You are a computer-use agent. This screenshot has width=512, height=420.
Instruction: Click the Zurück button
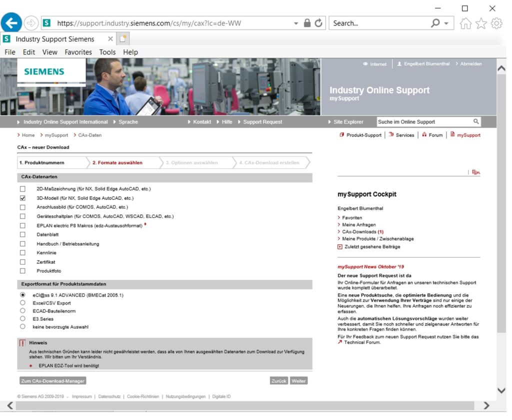(x=279, y=381)
